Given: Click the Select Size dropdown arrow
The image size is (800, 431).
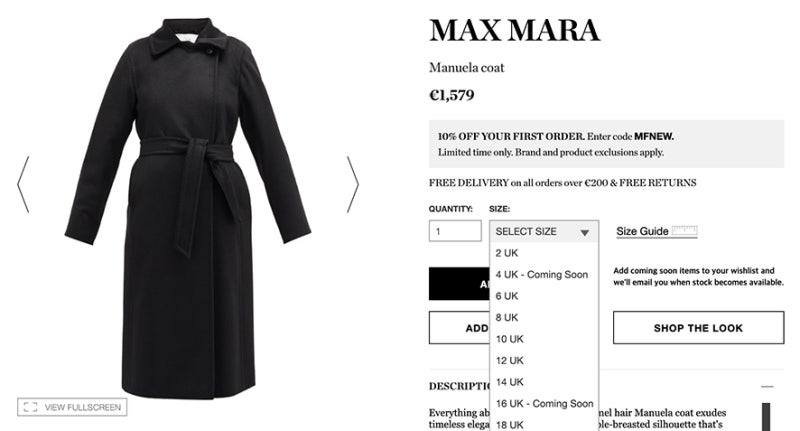Looking at the screenshot, I should coord(585,233).
